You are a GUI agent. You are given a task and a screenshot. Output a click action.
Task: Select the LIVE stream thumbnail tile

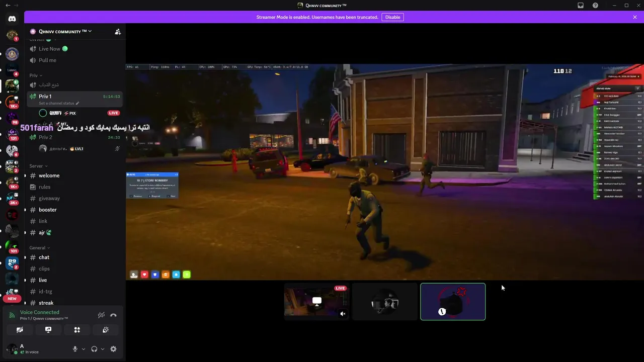(x=316, y=302)
